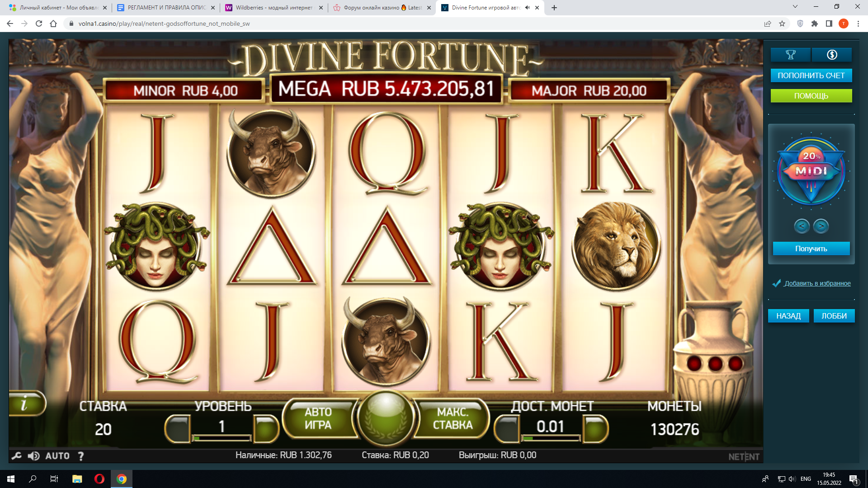Open game settings wrench icon

16,456
